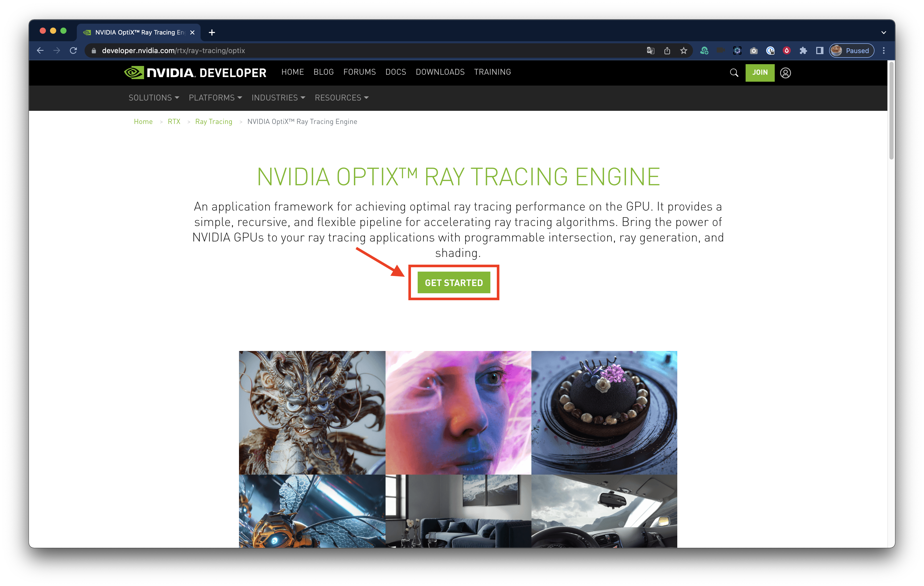Screen dimensions: 924x586
Task: Bookmark page with the star icon
Action: tap(683, 51)
